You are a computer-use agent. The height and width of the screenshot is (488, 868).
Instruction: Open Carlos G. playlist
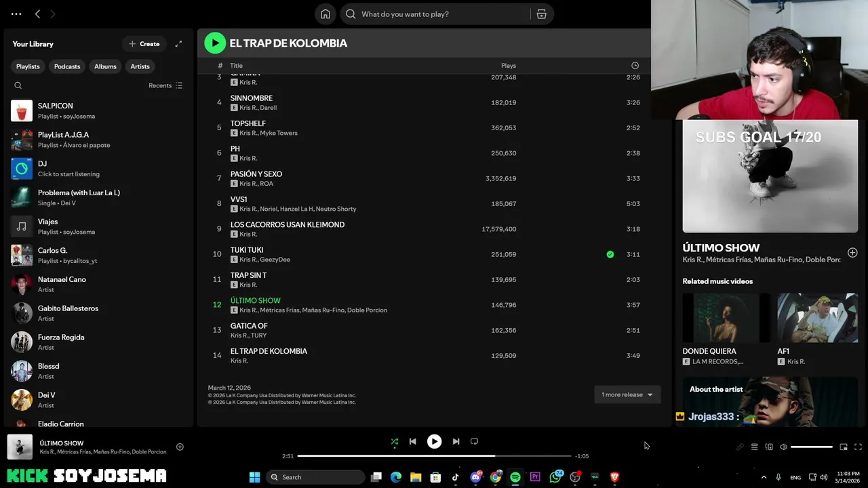[98, 256]
